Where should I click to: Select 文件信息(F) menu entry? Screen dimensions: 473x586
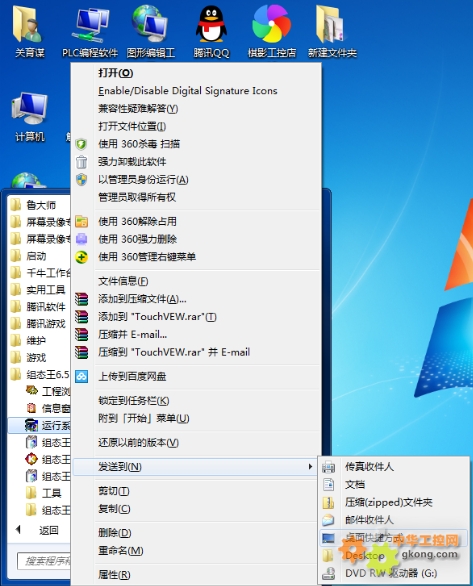click(123, 281)
